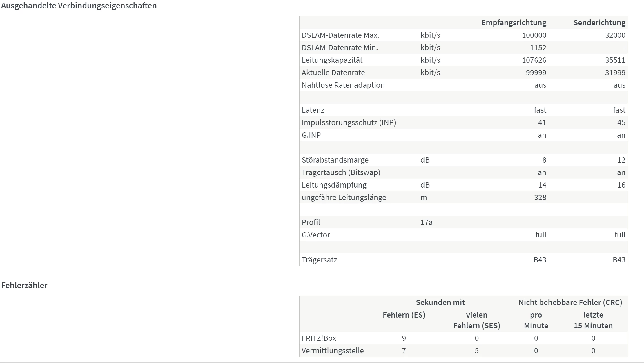The image size is (644, 364).
Task: Select the Leitungsdämpfung row label
Action: pyautogui.click(x=334, y=185)
